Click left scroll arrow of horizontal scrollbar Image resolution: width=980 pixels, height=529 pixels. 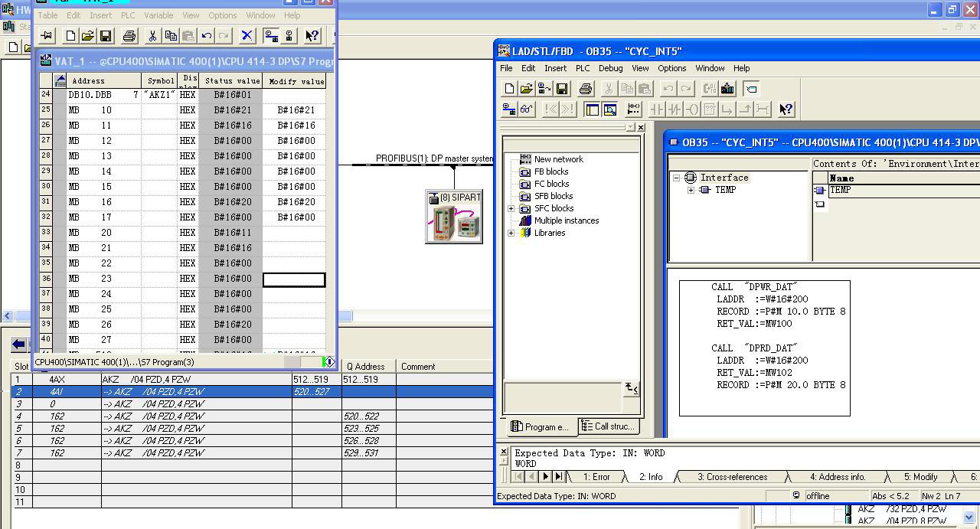coord(8,315)
